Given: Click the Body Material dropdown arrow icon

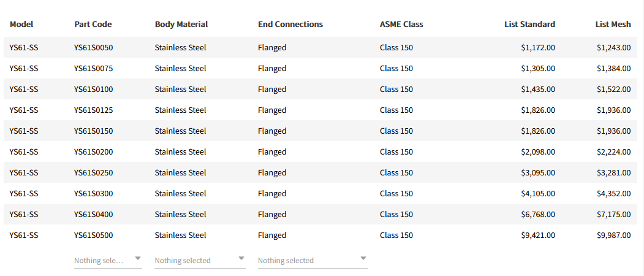Looking at the screenshot, I should [x=241, y=258].
